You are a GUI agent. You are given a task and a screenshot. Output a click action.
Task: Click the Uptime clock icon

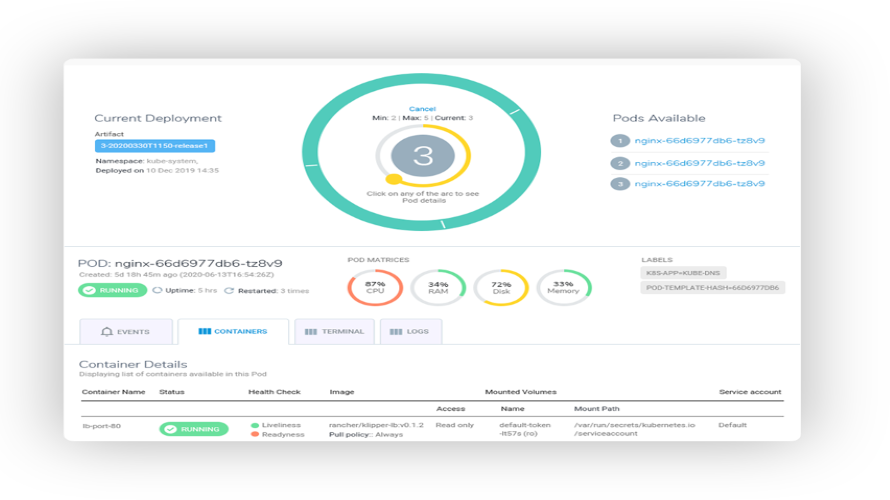[x=157, y=290]
